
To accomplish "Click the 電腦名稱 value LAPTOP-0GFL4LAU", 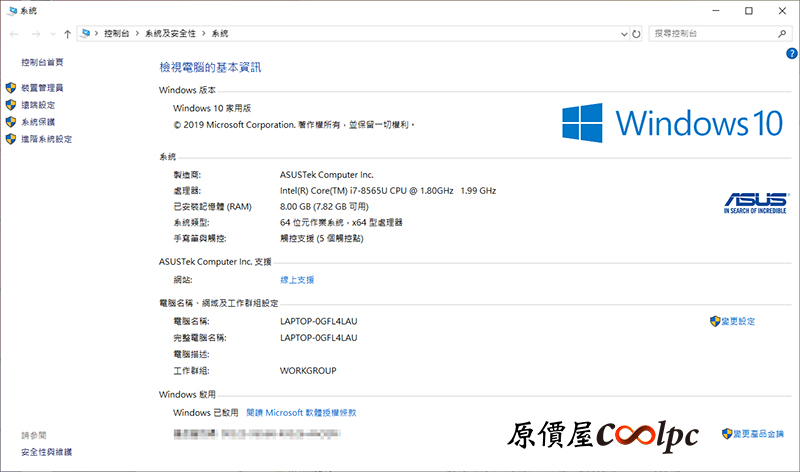I will pyautogui.click(x=318, y=321).
